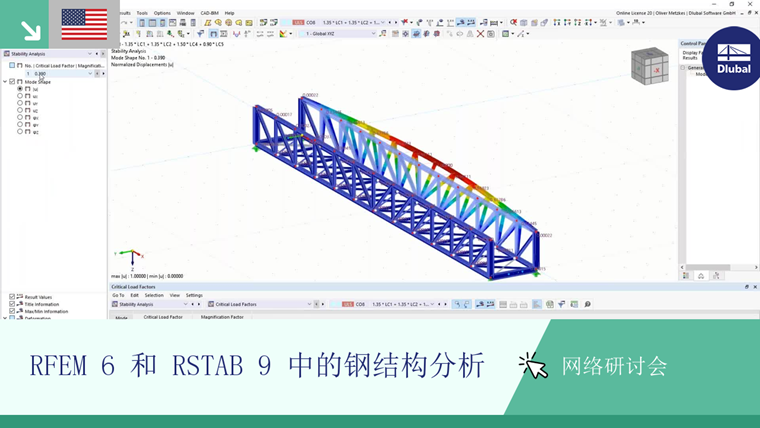This screenshot has height=428, width=760.
Task: Click the result diagram icon in second toolbar
Action: click(x=237, y=33)
